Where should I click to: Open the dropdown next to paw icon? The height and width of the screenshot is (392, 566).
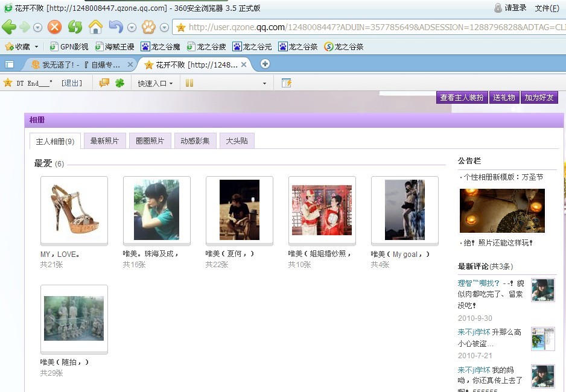(164, 27)
